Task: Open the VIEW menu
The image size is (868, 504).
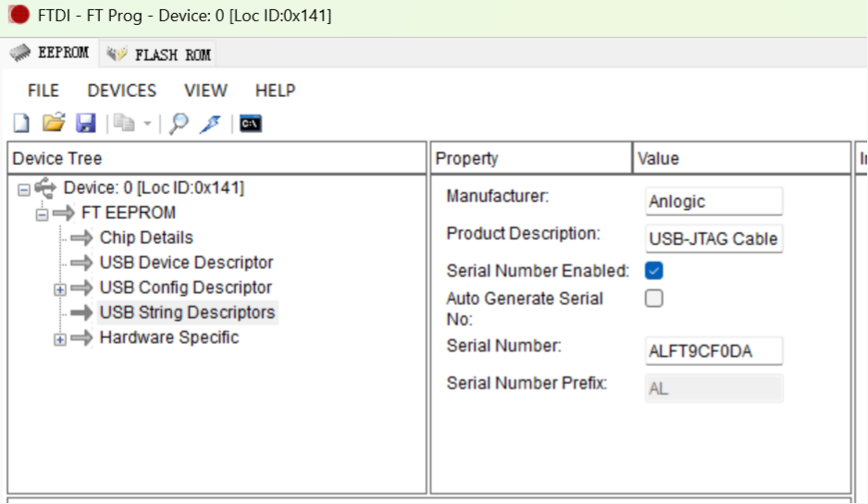Action: click(x=205, y=91)
